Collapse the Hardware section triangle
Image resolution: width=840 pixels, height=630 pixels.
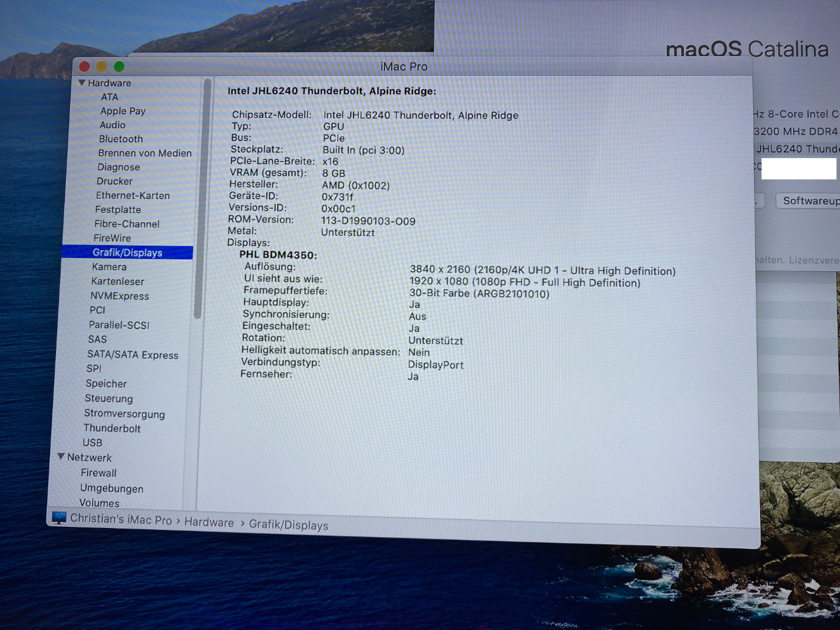(x=82, y=83)
